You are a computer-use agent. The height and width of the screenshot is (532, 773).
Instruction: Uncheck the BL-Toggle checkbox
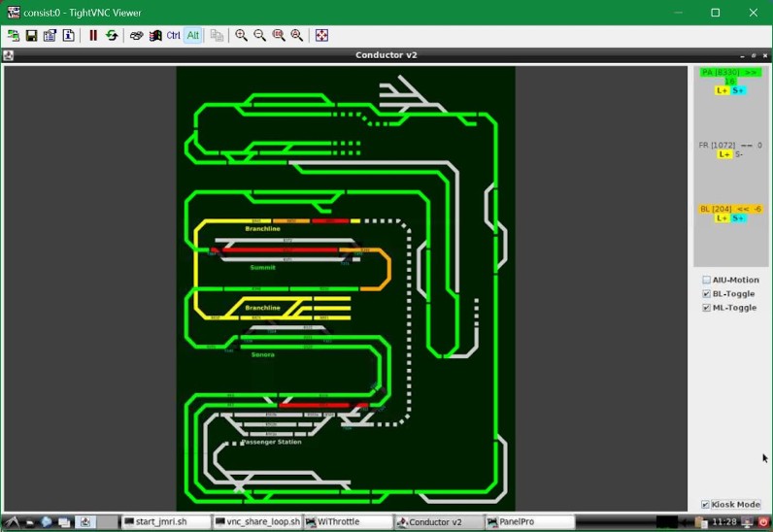(x=706, y=294)
